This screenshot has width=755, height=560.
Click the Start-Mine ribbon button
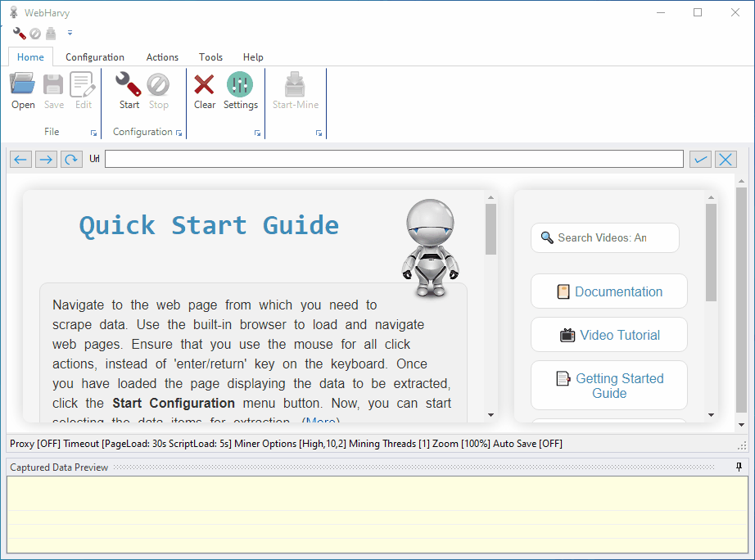(x=295, y=91)
